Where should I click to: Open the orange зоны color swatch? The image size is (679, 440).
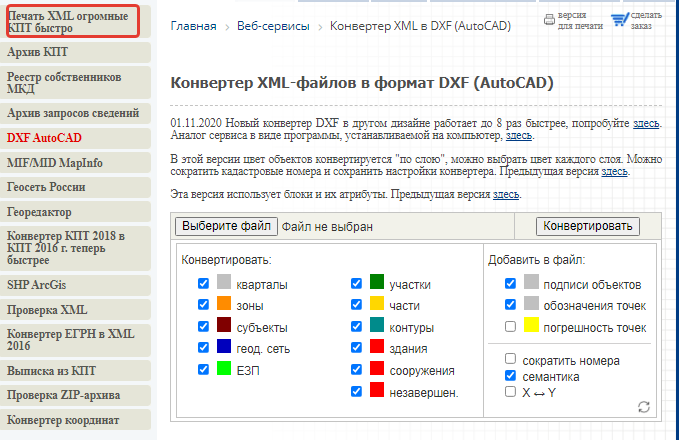point(224,303)
